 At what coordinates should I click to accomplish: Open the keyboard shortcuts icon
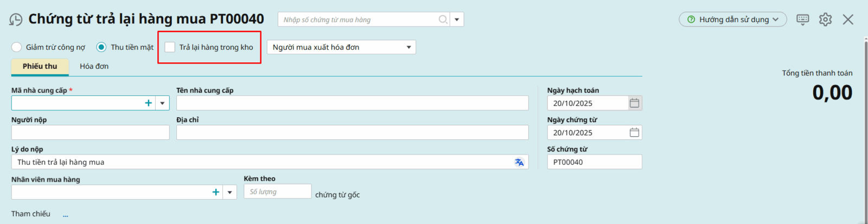(x=802, y=20)
